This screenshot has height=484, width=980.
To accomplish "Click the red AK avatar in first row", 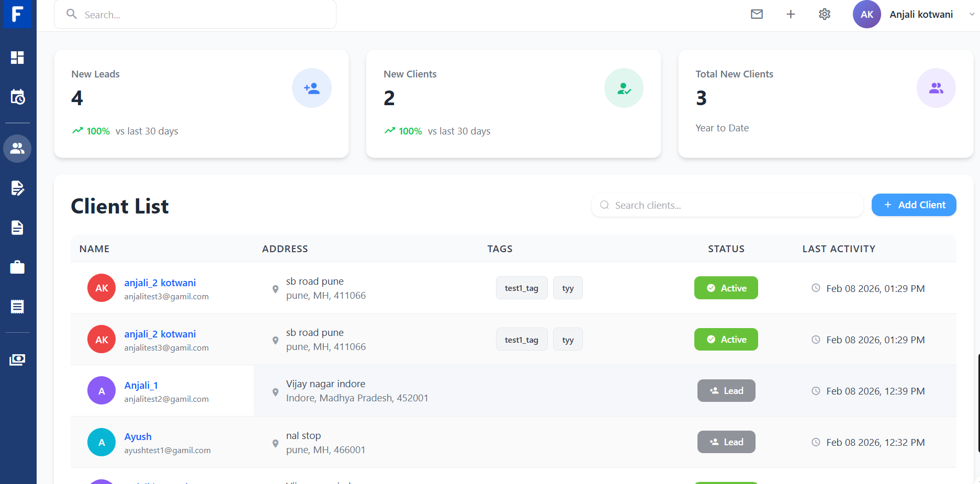I will pyautogui.click(x=102, y=288).
